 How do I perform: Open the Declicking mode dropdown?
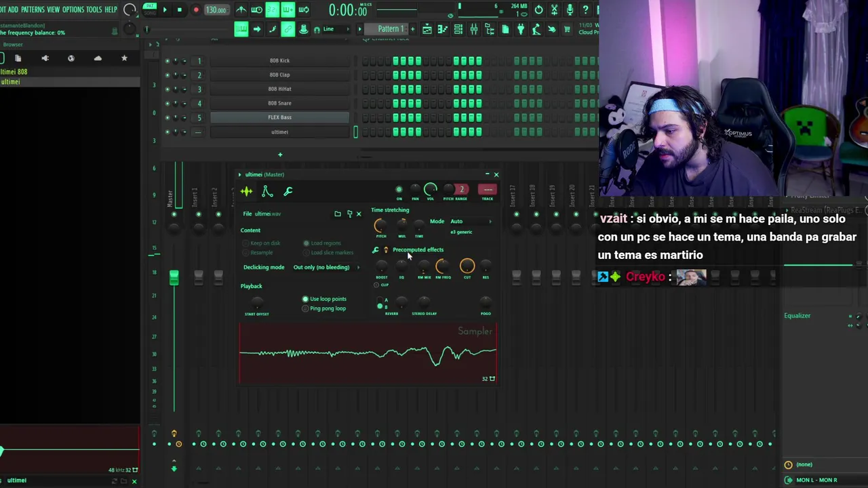pyautogui.click(x=326, y=267)
